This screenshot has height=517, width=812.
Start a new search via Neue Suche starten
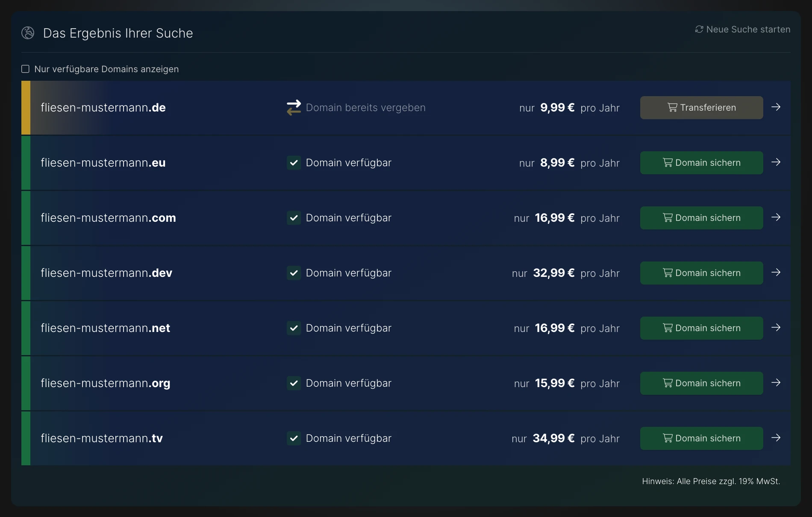743,29
